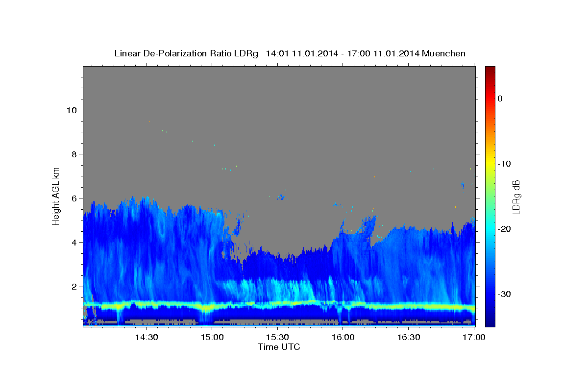Click the '14:30' time axis label

coord(146,337)
